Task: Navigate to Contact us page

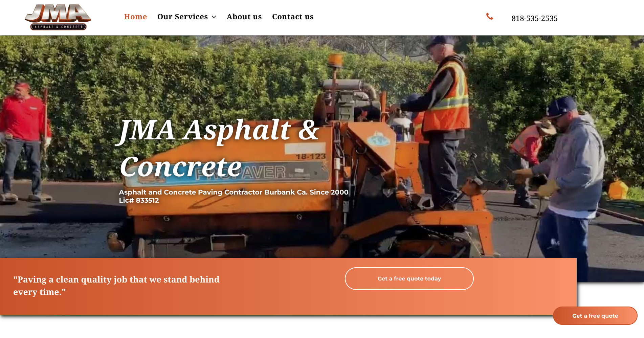Action: coord(293,17)
